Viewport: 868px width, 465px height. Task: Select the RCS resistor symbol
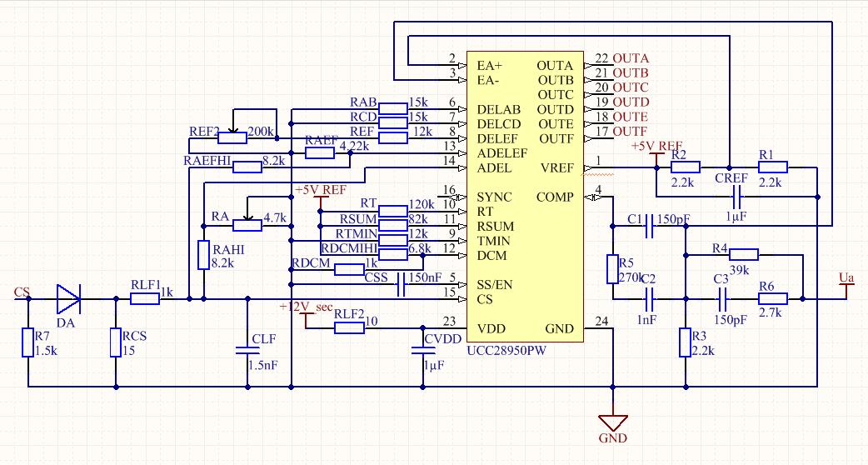coord(116,342)
